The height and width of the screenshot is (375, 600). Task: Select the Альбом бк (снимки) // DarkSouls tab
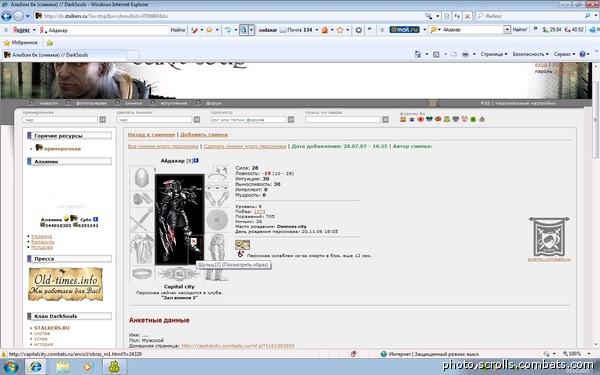coord(64,55)
